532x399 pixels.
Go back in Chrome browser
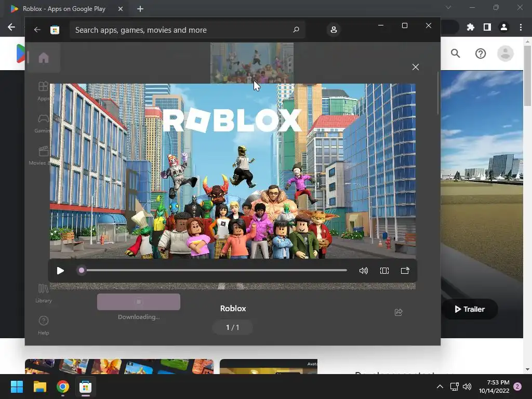11,27
